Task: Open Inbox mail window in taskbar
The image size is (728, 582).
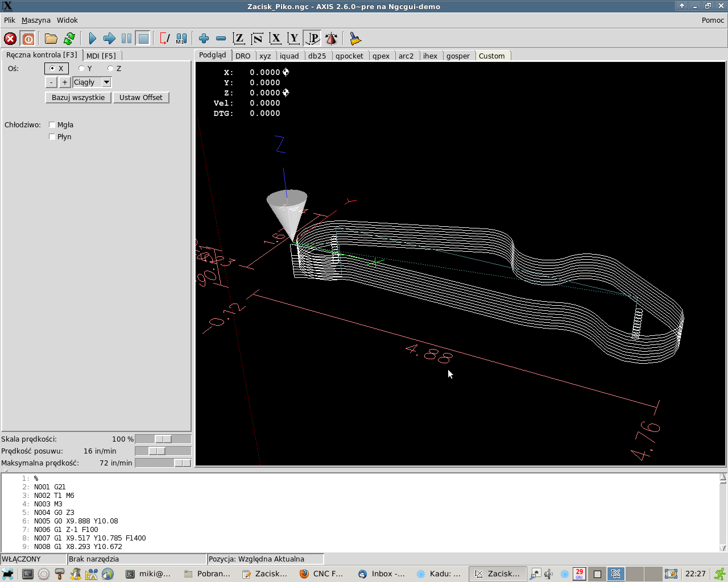Action: (x=382, y=574)
